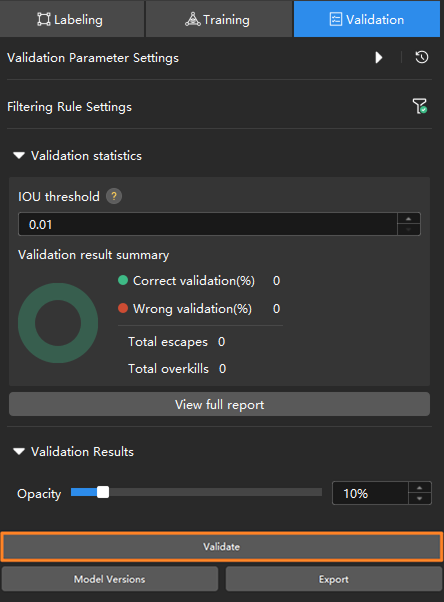This screenshot has height=602, width=444.
Task: Click the validation result donut chart
Action: pos(58,323)
